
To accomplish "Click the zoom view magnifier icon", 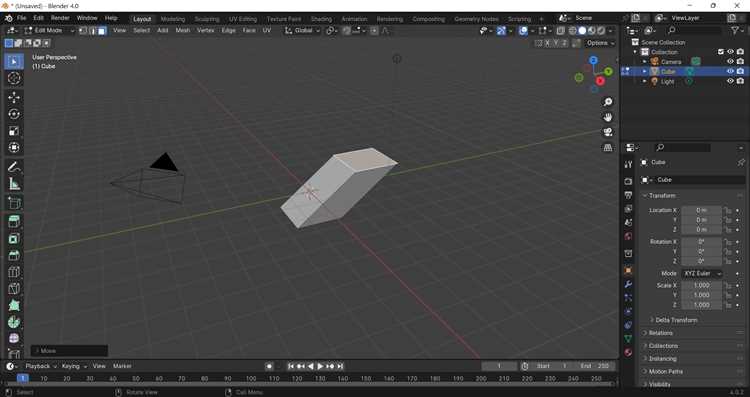I will (x=607, y=102).
